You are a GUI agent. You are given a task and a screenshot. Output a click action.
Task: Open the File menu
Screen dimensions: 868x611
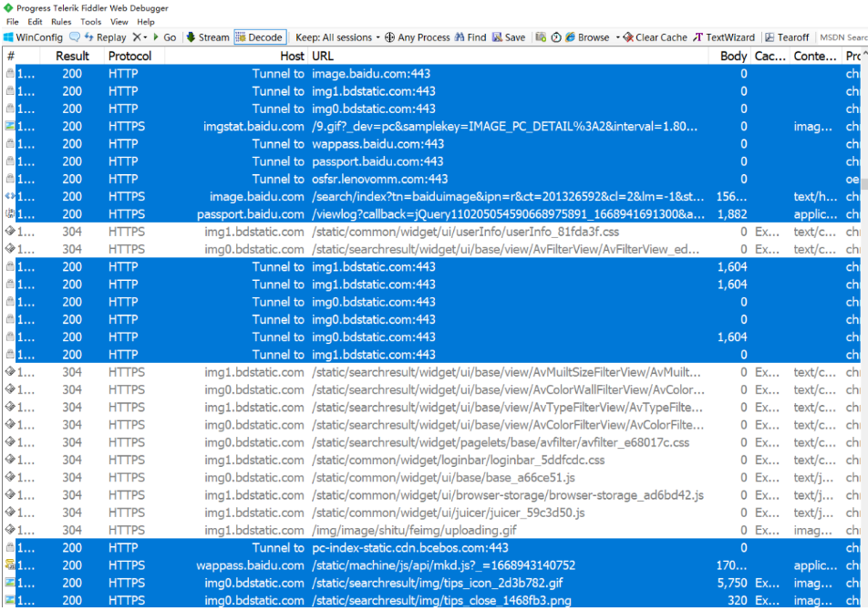[12, 22]
